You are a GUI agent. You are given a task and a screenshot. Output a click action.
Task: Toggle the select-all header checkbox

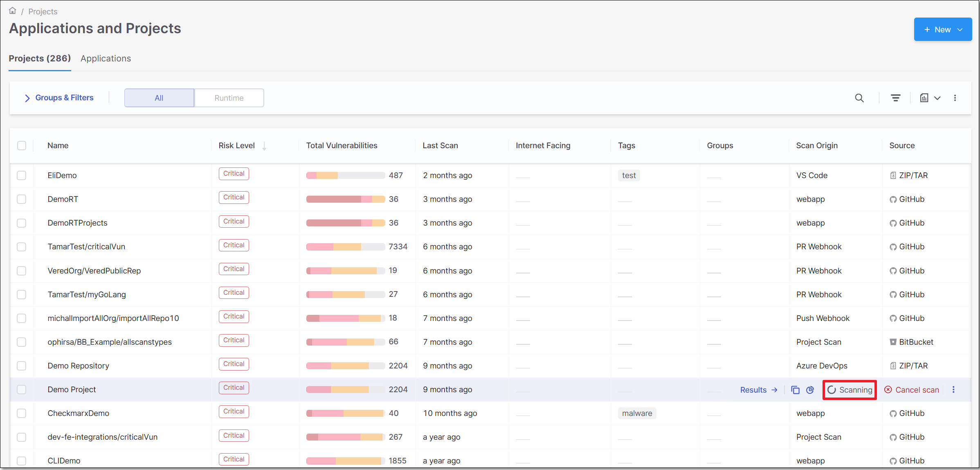[x=22, y=146]
